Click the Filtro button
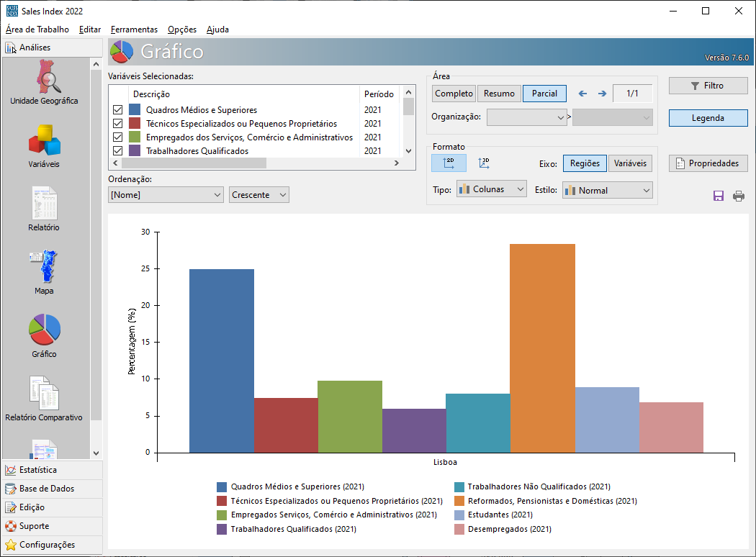Image resolution: width=756 pixels, height=557 pixels. click(x=708, y=86)
